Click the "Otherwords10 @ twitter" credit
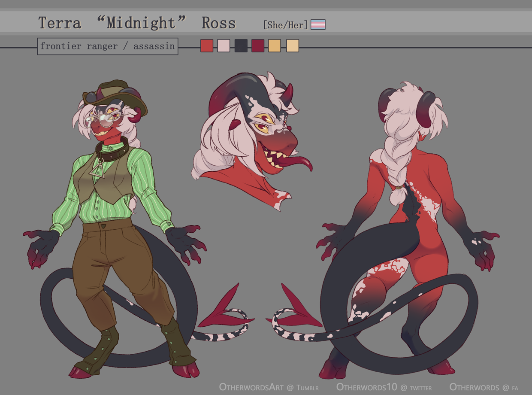Image resolution: width=532 pixels, height=395 pixels. (x=384, y=387)
